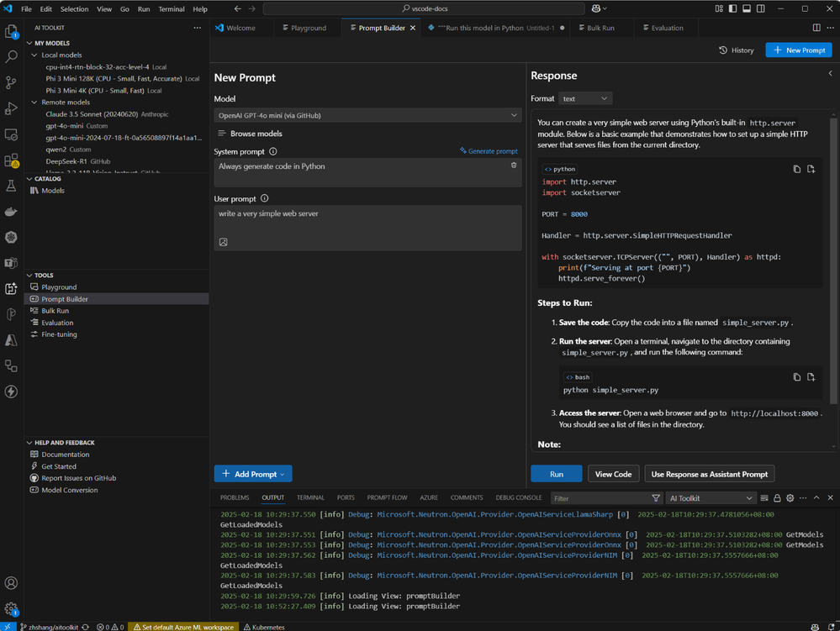Toggle the bottom panel layout button
This screenshot has width=840, height=631.
pos(747,8)
